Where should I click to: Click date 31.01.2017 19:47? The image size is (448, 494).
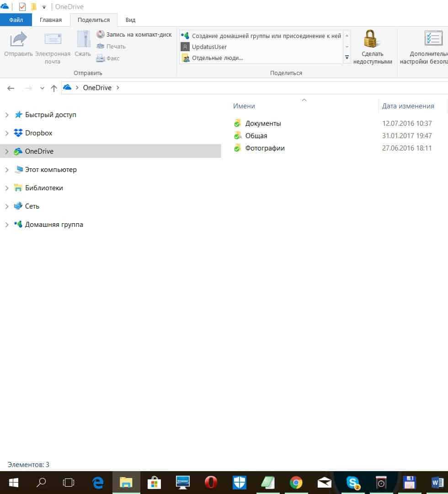pyautogui.click(x=407, y=136)
